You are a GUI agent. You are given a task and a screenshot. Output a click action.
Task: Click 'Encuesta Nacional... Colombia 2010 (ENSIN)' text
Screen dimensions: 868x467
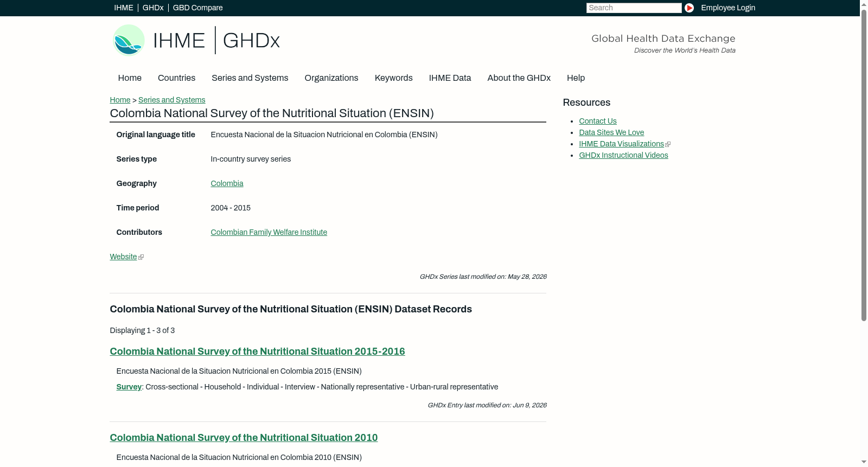pyautogui.click(x=239, y=457)
